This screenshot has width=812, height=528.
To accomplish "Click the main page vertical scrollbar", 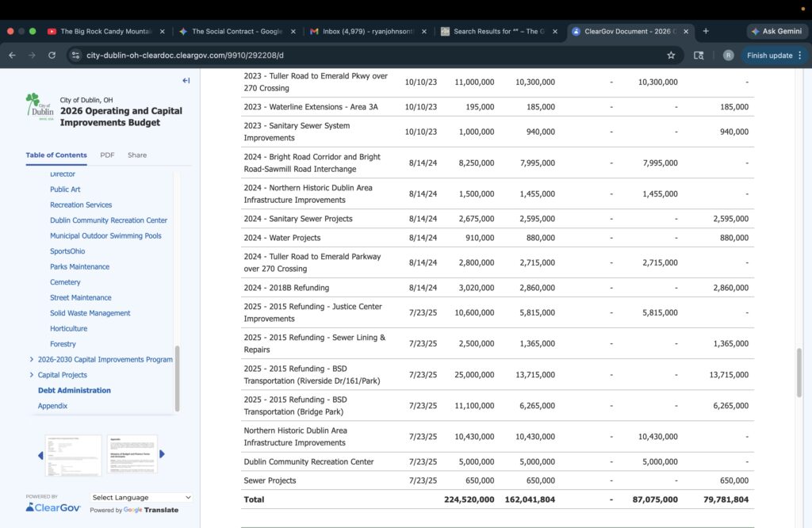I will click(799, 373).
